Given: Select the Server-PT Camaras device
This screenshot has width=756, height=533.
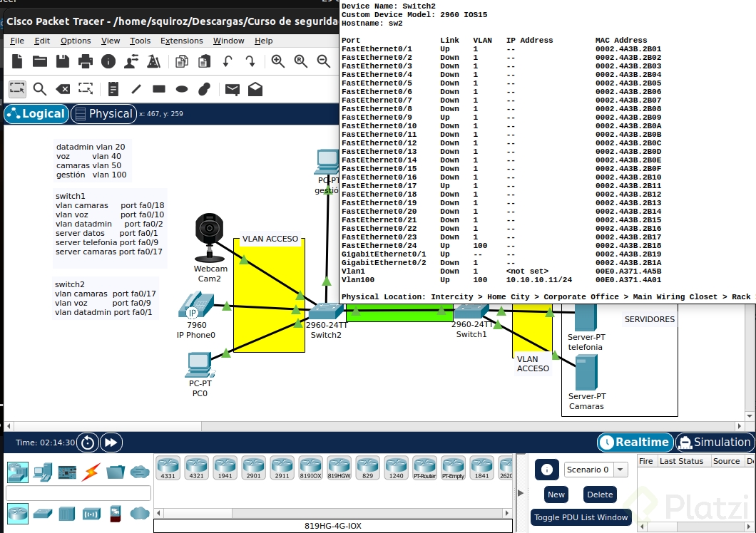Looking at the screenshot, I should [586, 373].
